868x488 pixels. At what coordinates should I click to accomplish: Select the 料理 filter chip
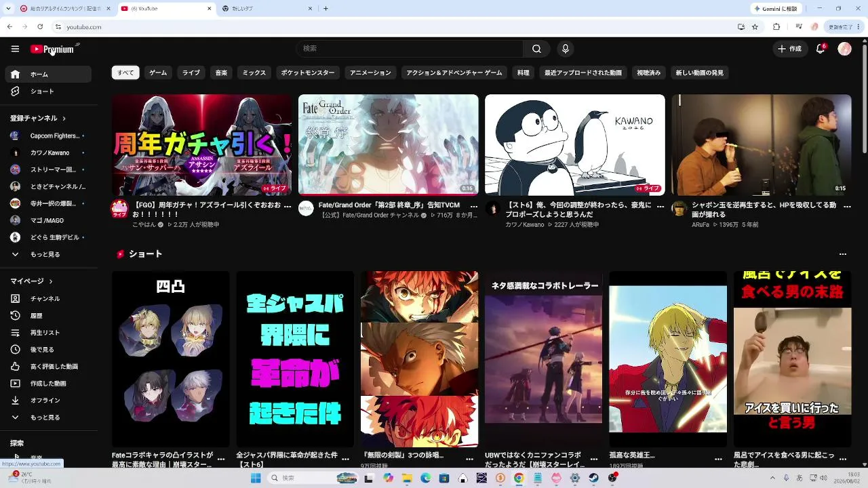click(524, 73)
